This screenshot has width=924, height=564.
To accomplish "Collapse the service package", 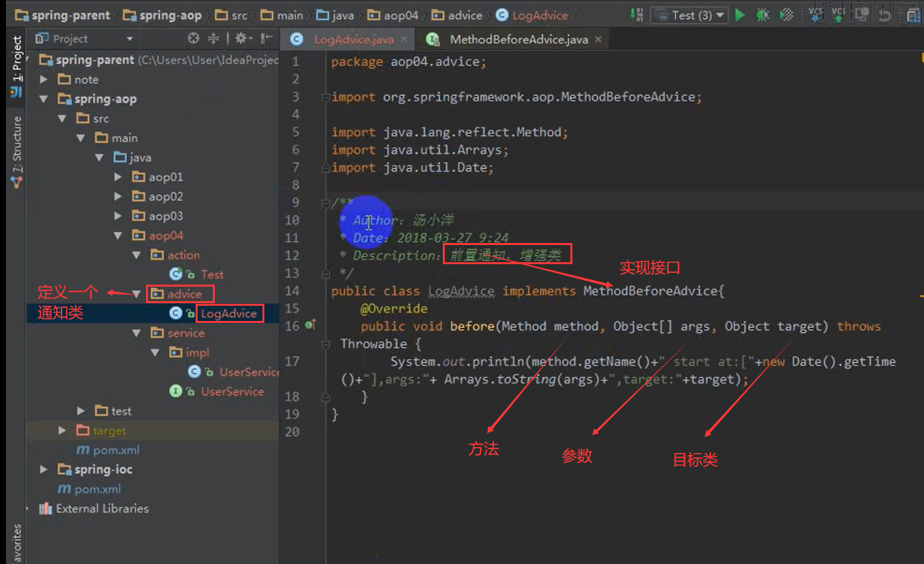I will (137, 333).
